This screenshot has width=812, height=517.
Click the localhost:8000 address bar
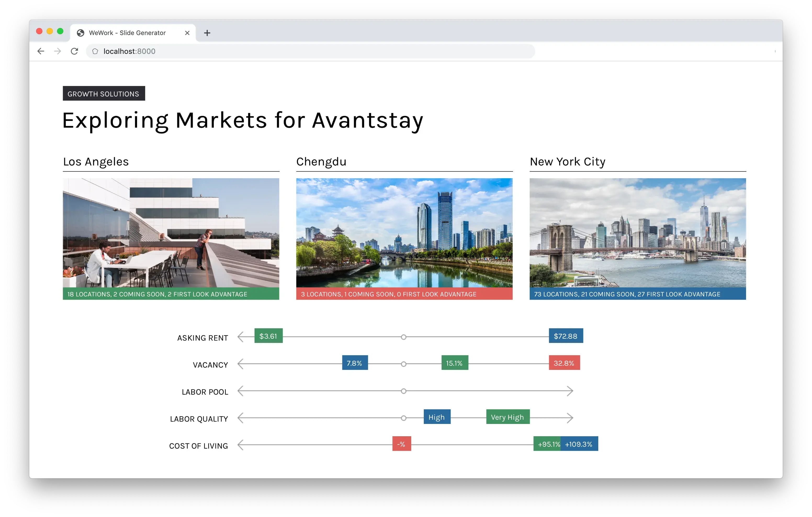coord(303,51)
